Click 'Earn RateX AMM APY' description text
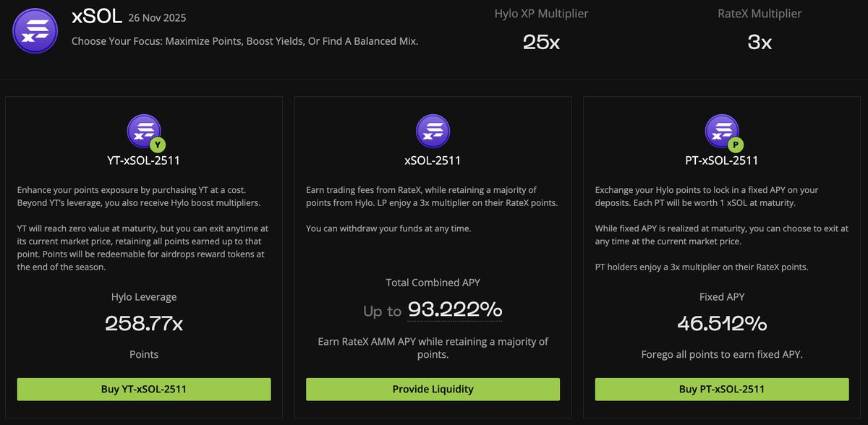The height and width of the screenshot is (425, 868). (433, 348)
